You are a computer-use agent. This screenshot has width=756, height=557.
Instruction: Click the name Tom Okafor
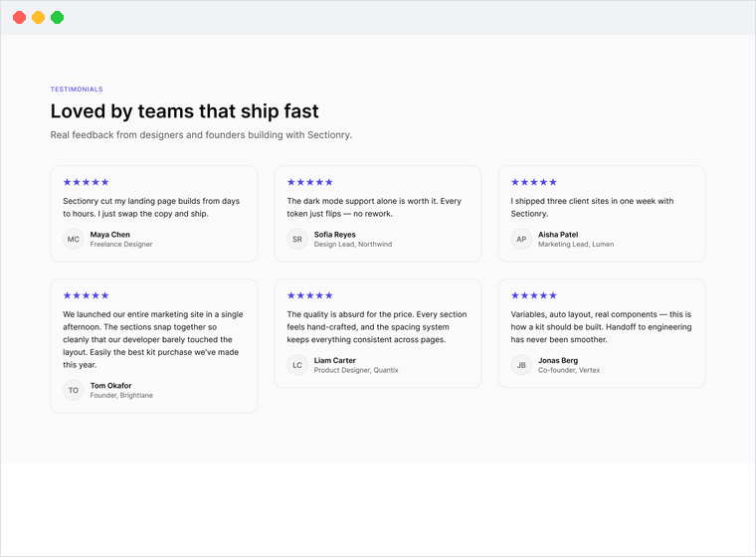pos(110,385)
